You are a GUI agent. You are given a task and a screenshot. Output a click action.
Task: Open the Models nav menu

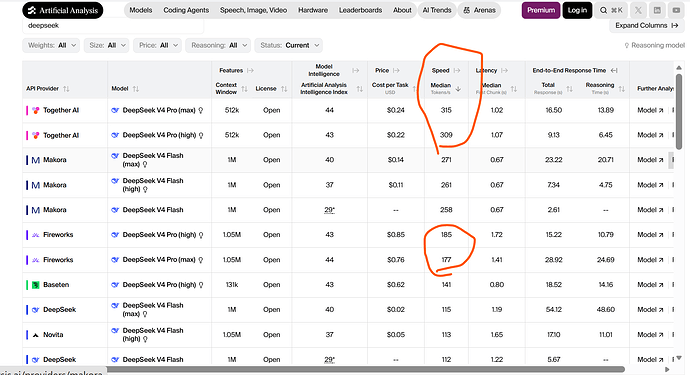[141, 10]
